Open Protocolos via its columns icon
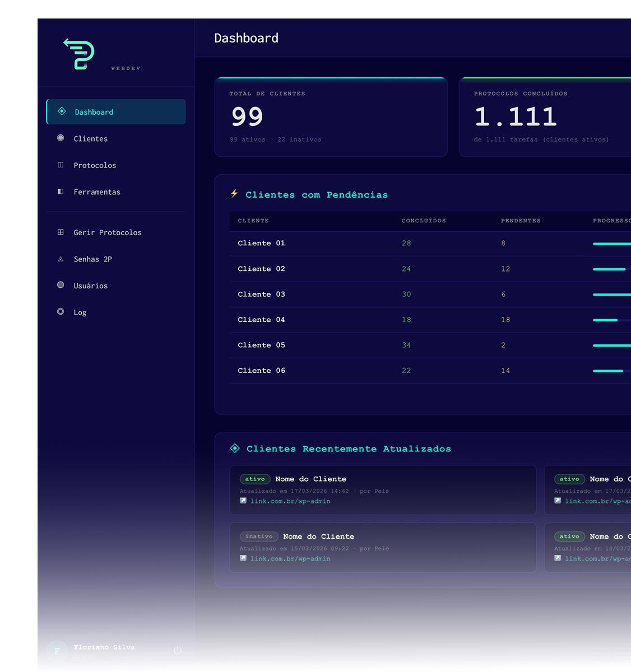 point(61,165)
